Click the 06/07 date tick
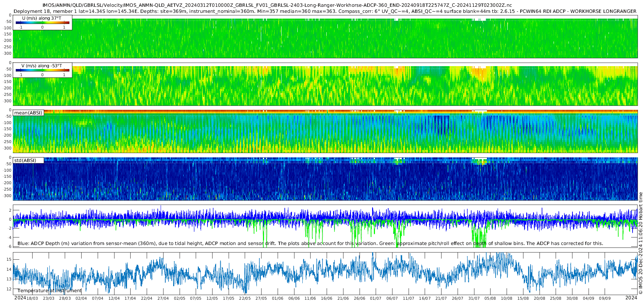The image size is (644, 304). (392, 298)
